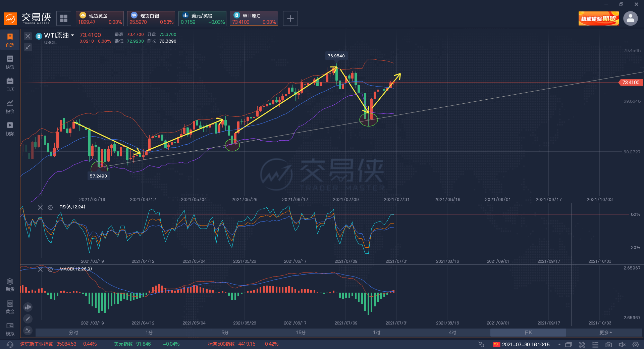Expand the small up-arrow beside the clock
Screen dimensions: 644x349
559,345
